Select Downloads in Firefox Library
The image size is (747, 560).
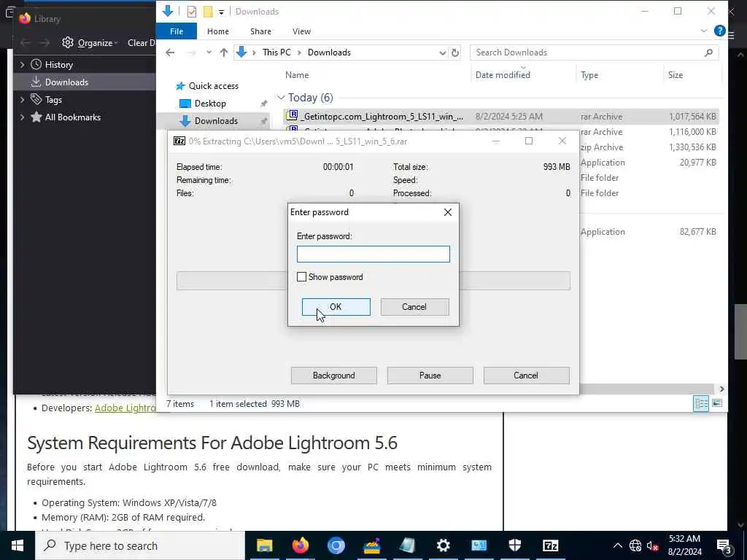[x=85, y=82]
